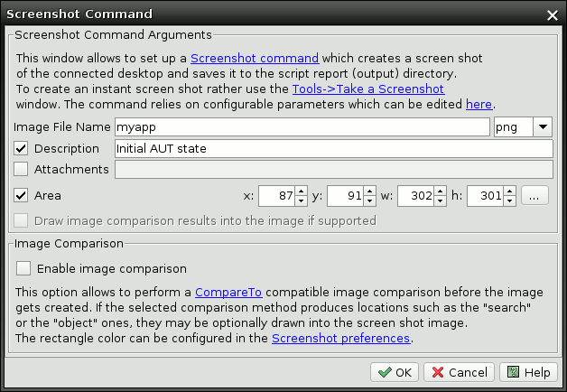Open the png file format dropdown
This screenshot has width=567, height=392.
[544, 127]
